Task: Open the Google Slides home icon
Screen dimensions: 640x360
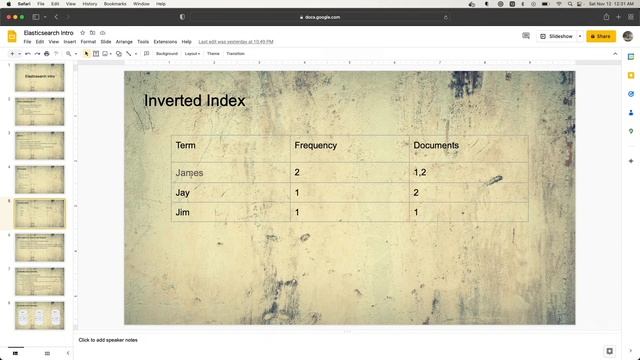Action: 12,37
